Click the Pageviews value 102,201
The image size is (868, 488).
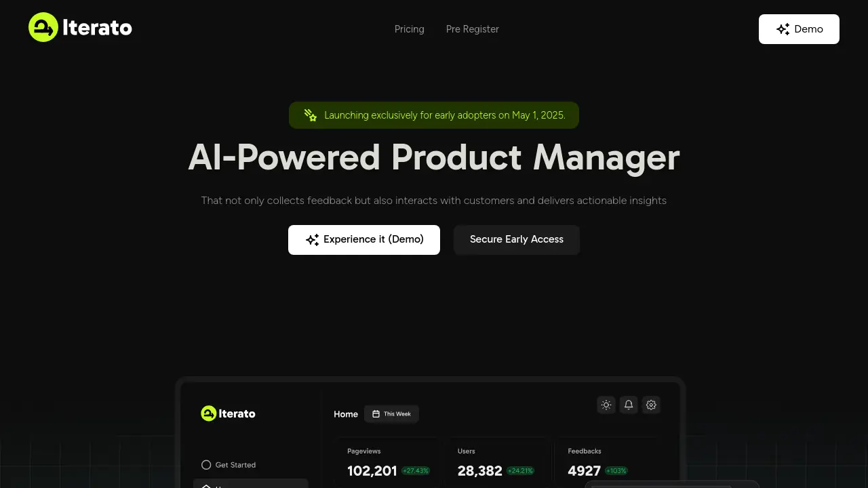pos(372,470)
